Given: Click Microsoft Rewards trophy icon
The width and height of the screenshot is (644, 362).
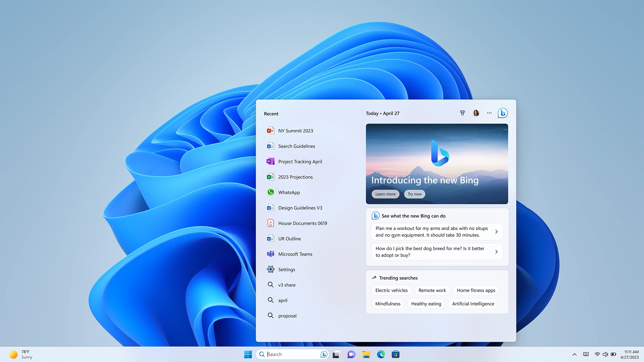Looking at the screenshot, I should point(462,113).
